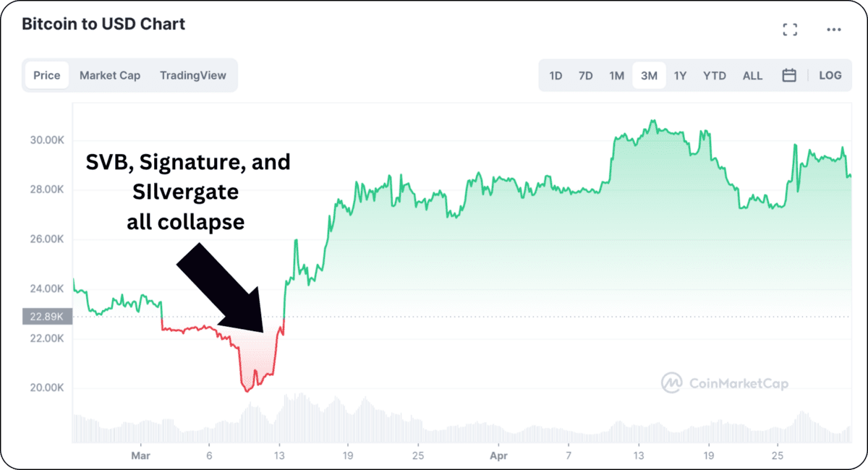Switch to the Market Cap tab
The height and width of the screenshot is (470, 868).
(110, 75)
